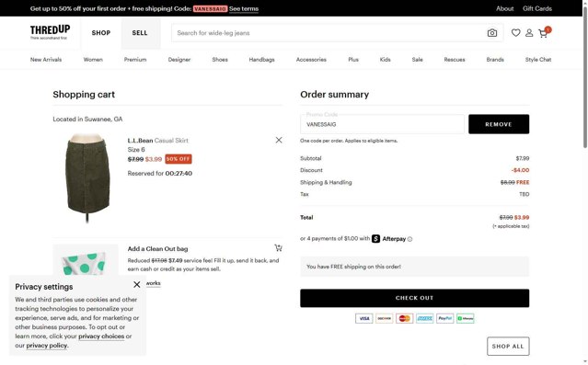Open the ThredUp logo homepage

[50, 32]
